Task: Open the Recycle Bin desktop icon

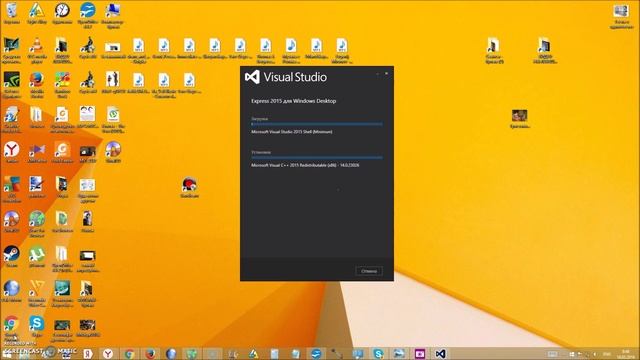Action: coord(11,14)
